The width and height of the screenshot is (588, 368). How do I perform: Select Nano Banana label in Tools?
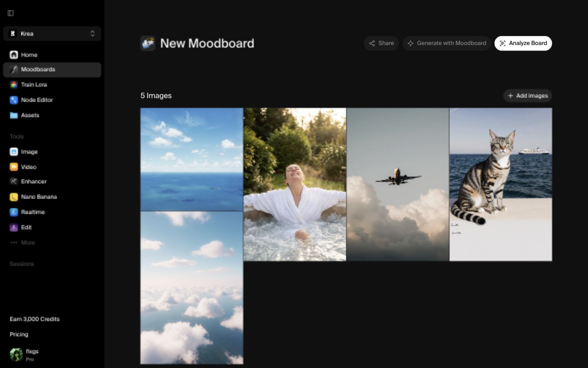[x=39, y=197]
